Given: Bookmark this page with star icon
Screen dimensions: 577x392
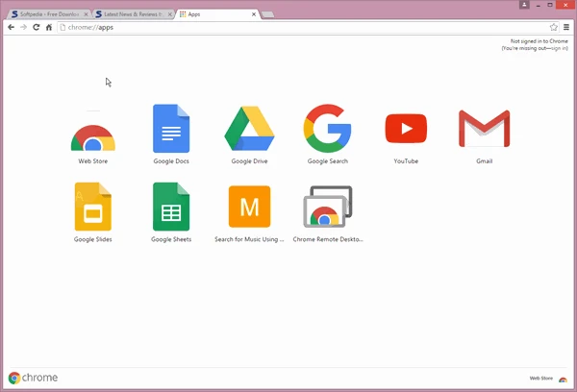Looking at the screenshot, I should tap(554, 28).
